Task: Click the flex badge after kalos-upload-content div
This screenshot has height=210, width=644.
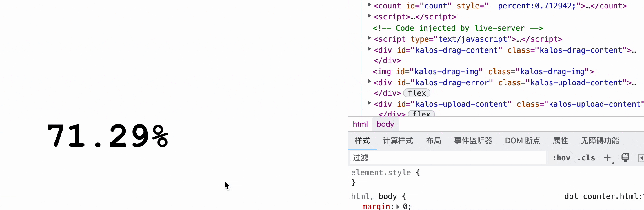Action: (x=421, y=114)
